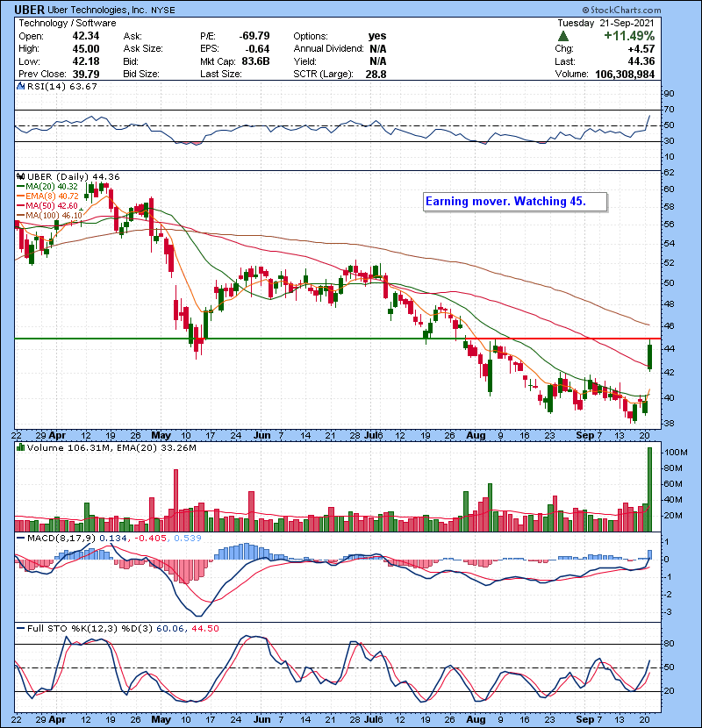702x728 pixels.
Task: Click the MACD(8,17,9) indicator label
Action: coord(61,539)
